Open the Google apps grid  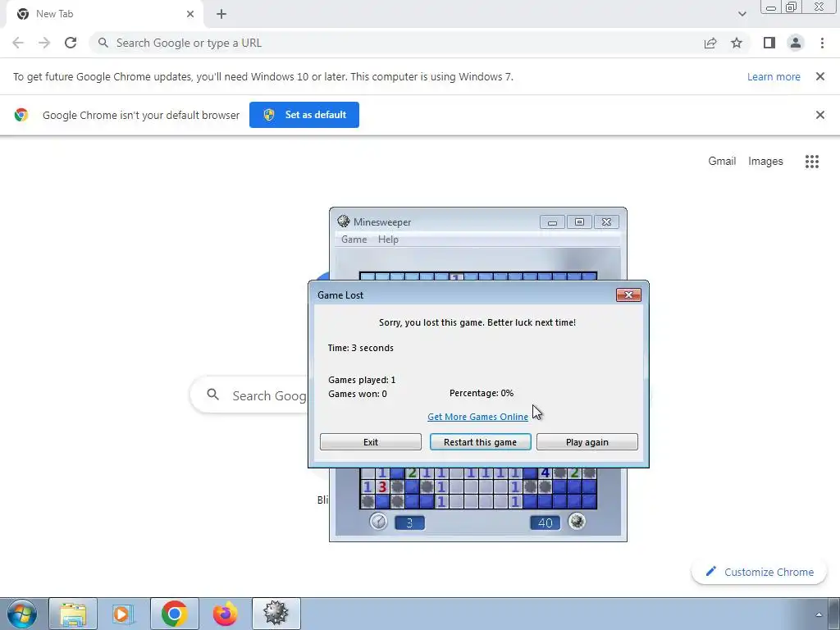pyautogui.click(x=812, y=162)
